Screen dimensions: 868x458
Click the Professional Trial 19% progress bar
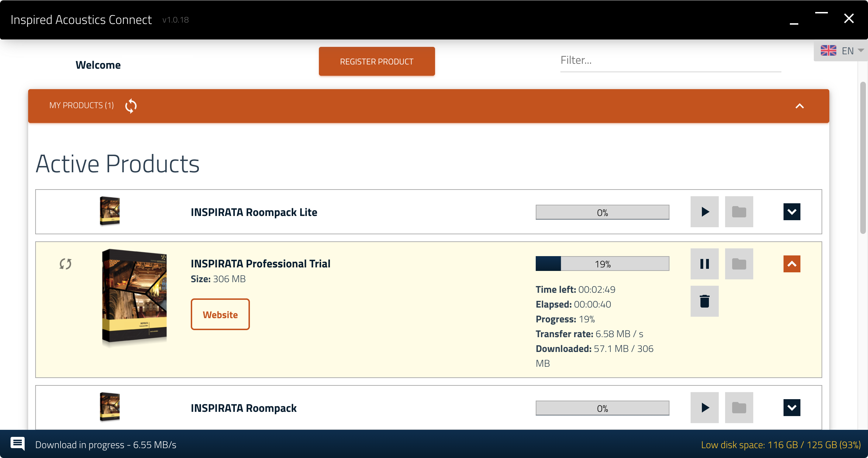point(603,264)
